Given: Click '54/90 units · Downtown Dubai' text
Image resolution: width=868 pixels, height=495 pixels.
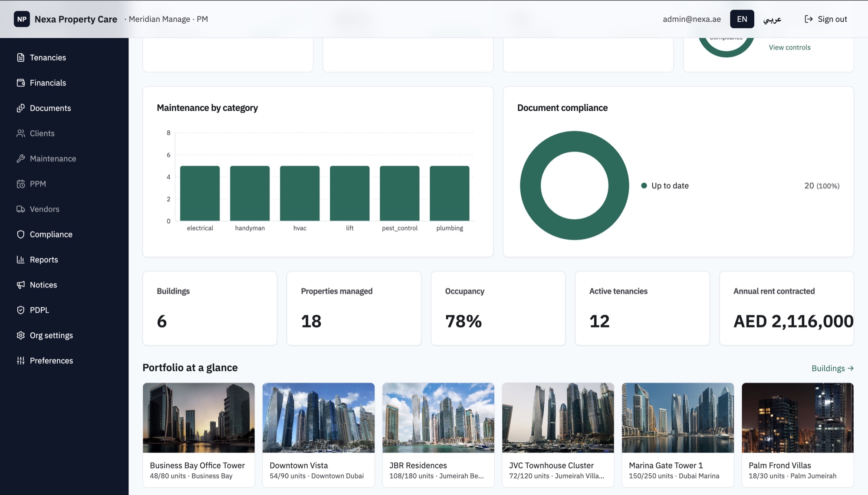Looking at the screenshot, I should (x=316, y=476).
